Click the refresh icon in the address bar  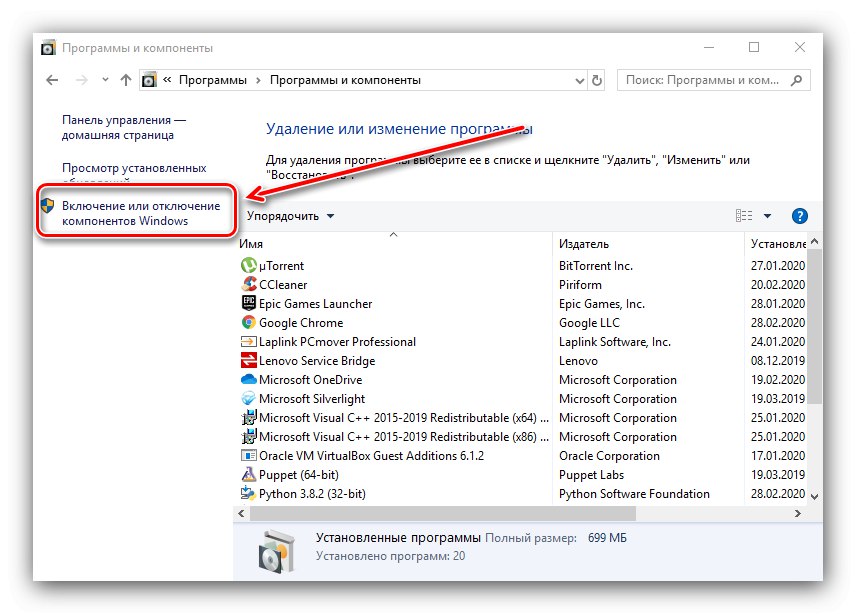coord(597,80)
